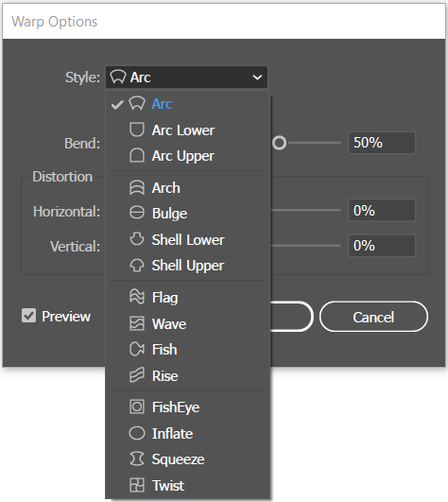
Task: Select the Inflate style option
Action: pyautogui.click(x=187, y=434)
